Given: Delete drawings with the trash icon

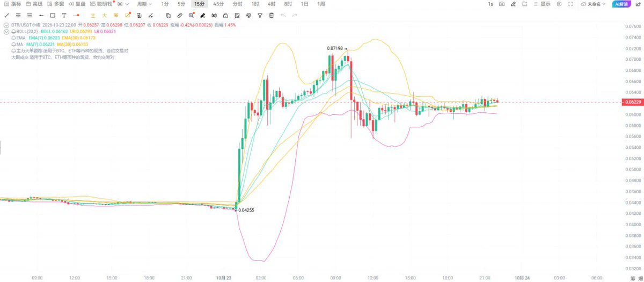Looking at the screenshot, I should [272, 16].
